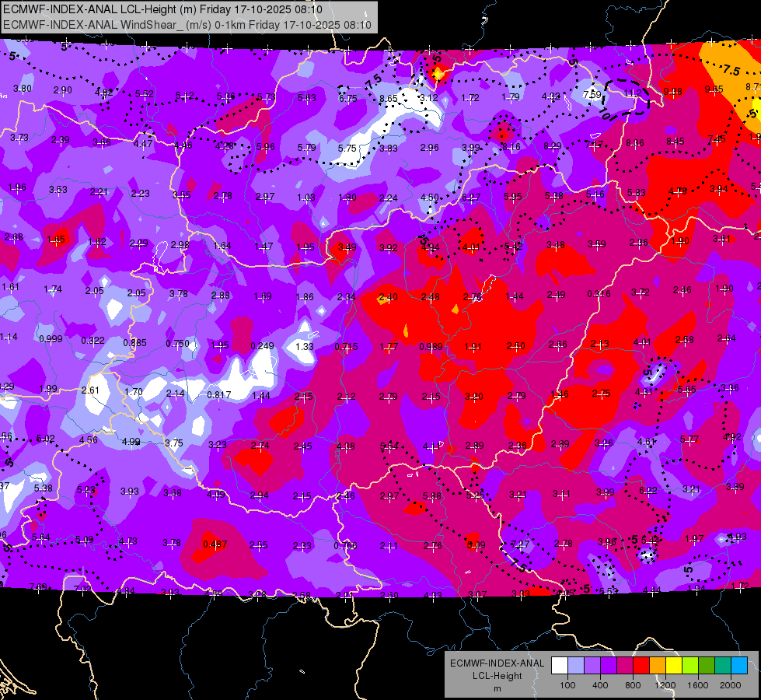This screenshot has height=700, width=761.
Task: Click the WindShear 0-1km title line
Action: click(187, 25)
